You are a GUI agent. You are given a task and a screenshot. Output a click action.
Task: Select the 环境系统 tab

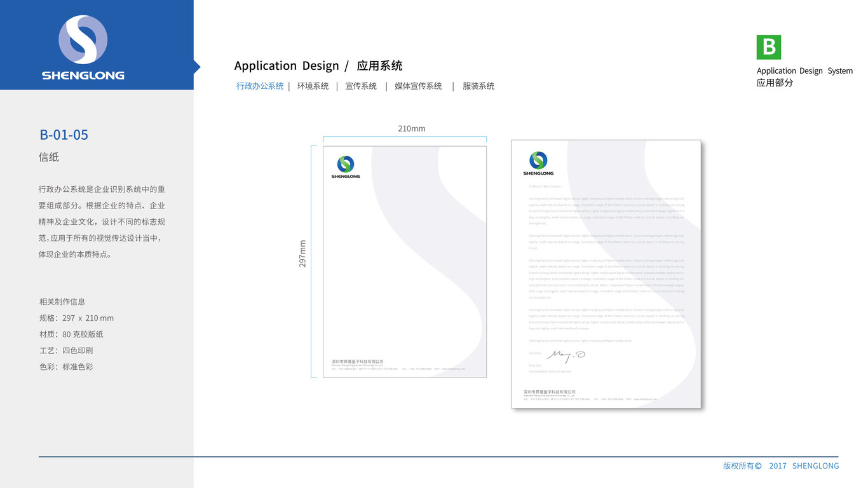tap(313, 86)
